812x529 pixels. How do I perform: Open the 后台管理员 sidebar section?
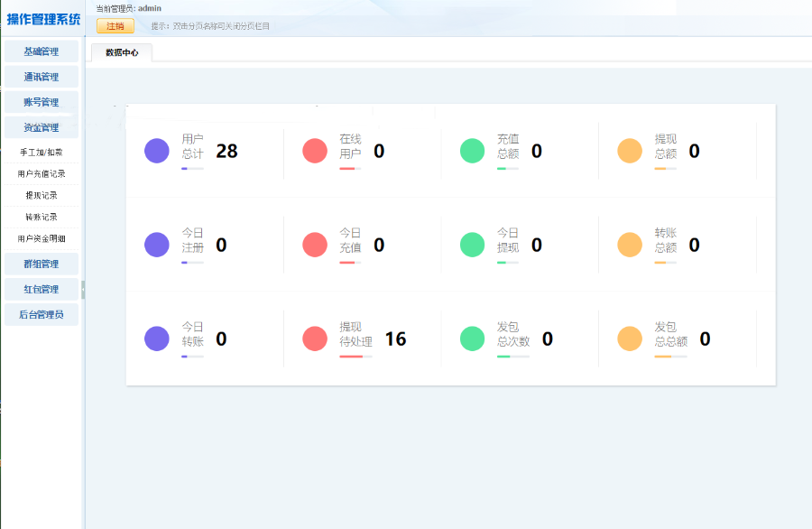(x=42, y=314)
